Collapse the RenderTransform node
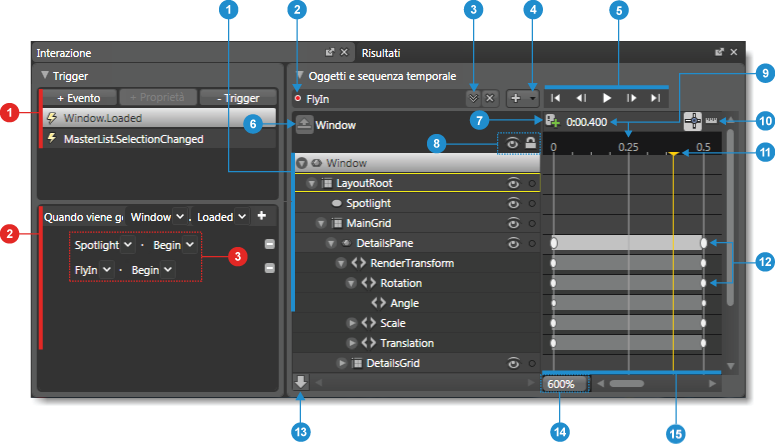 click(341, 264)
